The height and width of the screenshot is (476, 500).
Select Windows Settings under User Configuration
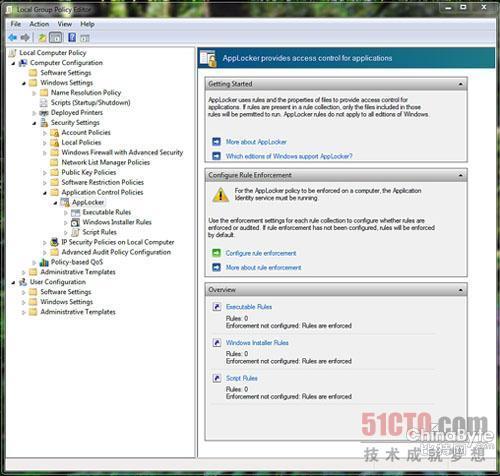pyautogui.click(x=66, y=302)
